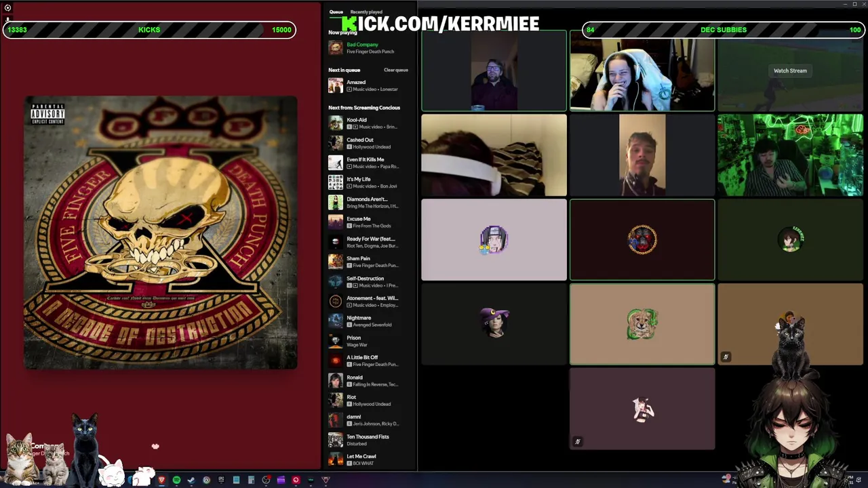Click the cheetah avatar participant

point(642,324)
